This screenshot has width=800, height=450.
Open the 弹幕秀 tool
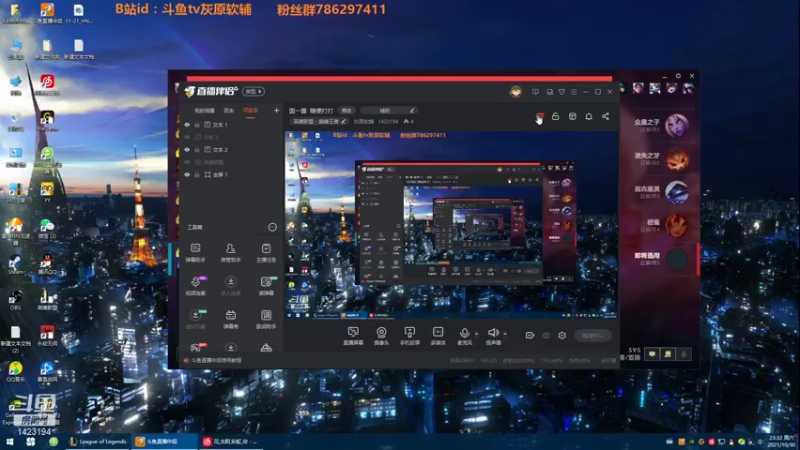(231, 319)
